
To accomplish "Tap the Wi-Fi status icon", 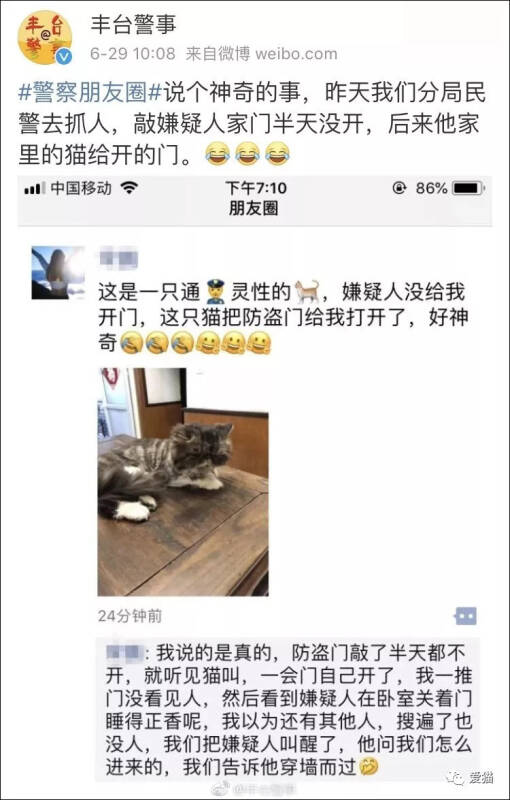I will (x=130, y=189).
